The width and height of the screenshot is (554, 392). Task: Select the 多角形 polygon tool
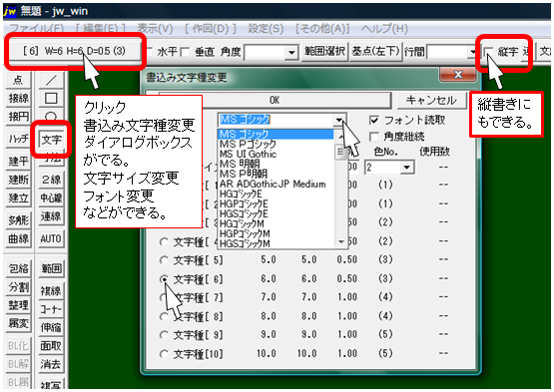pos(18,220)
